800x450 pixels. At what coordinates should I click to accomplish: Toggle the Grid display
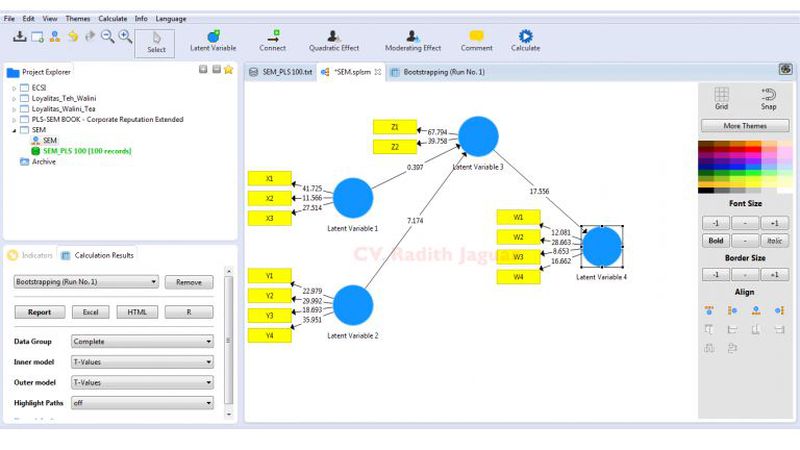(721, 99)
